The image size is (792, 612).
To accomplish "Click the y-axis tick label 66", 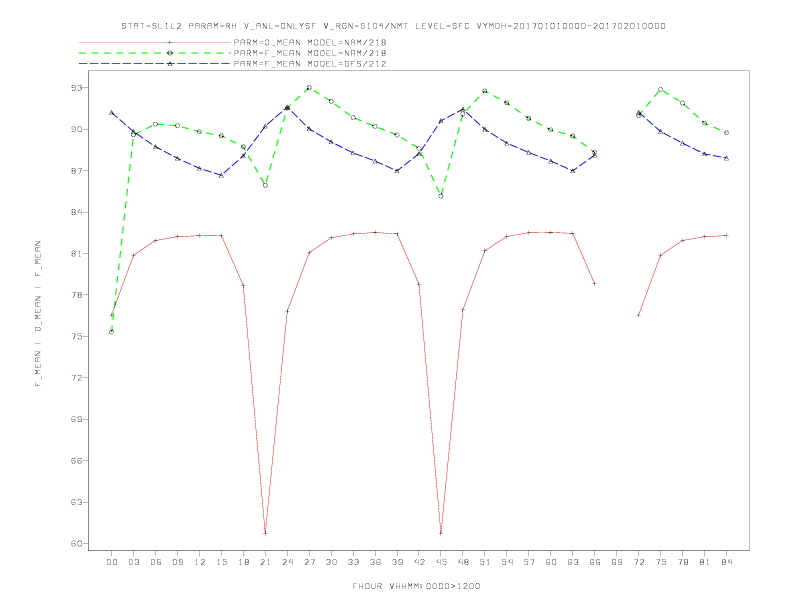I will (x=76, y=461).
